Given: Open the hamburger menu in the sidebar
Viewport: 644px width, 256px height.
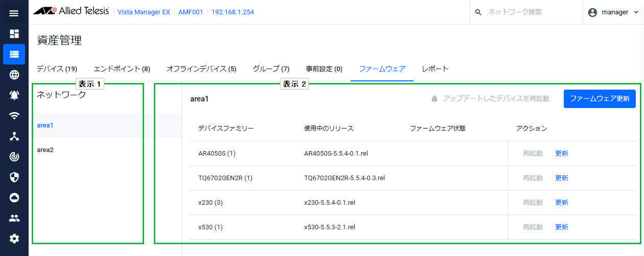Looking at the screenshot, I should pyautogui.click(x=14, y=13).
